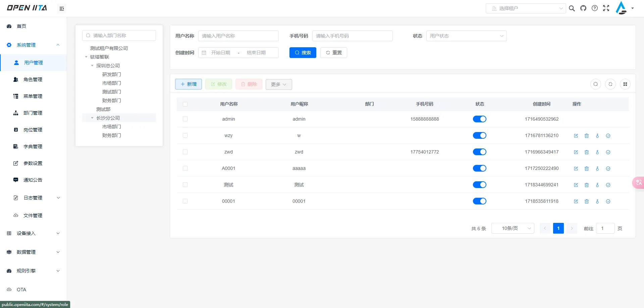Hide the search panel via round magnifier icon
This screenshot has width=644, height=308.
click(596, 84)
